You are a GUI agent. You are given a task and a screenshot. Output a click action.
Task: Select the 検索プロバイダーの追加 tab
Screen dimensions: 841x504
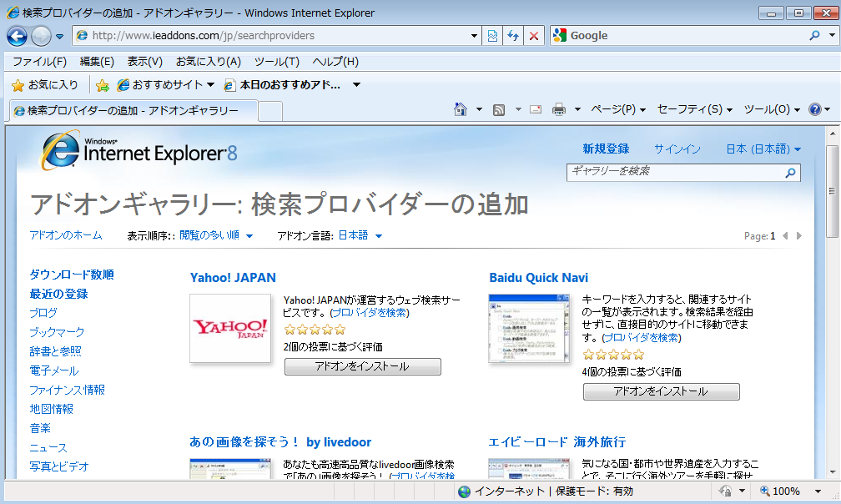(x=133, y=111)
